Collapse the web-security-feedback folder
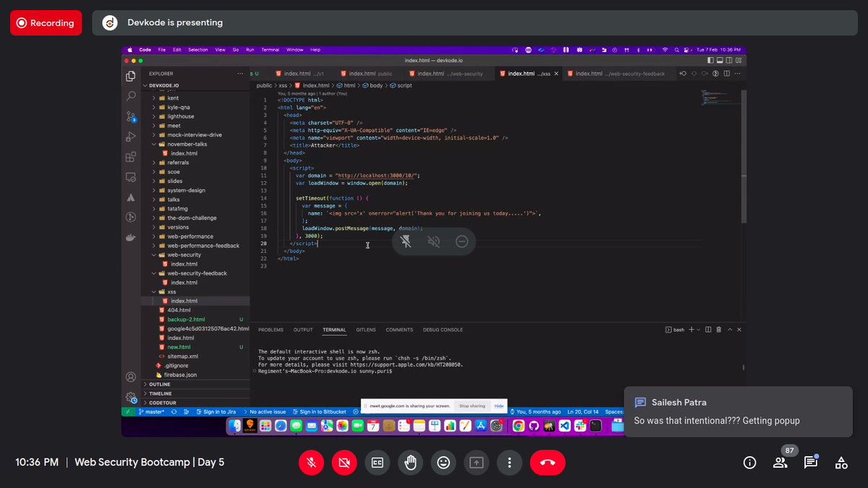Screen dimensions: 868x488 (x=197, y=273)
